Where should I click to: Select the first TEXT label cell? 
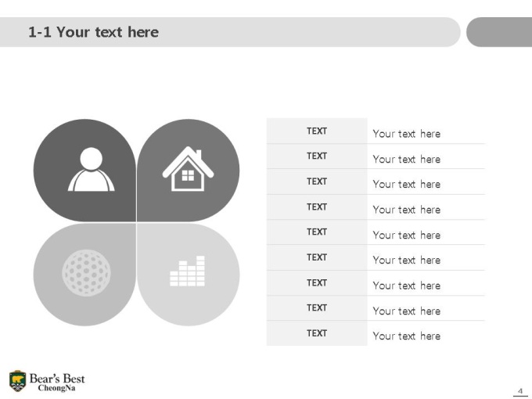[317, 131]
